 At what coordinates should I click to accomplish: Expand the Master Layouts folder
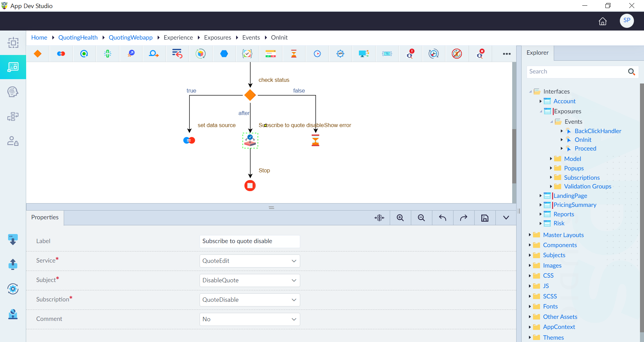coord(530,235)
